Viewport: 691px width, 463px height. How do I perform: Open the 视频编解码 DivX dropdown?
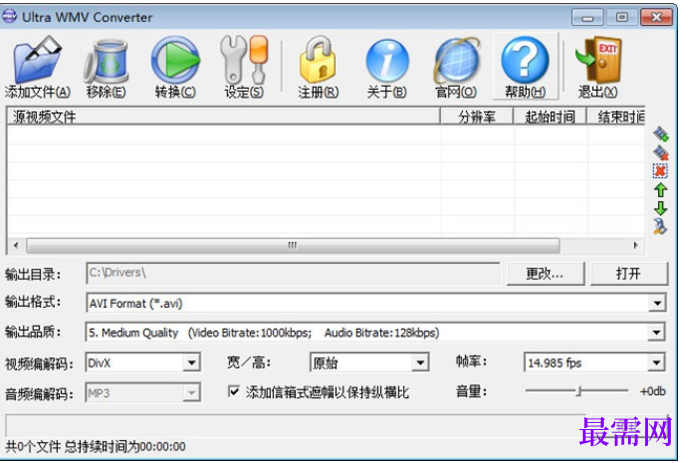click(192, 363)
